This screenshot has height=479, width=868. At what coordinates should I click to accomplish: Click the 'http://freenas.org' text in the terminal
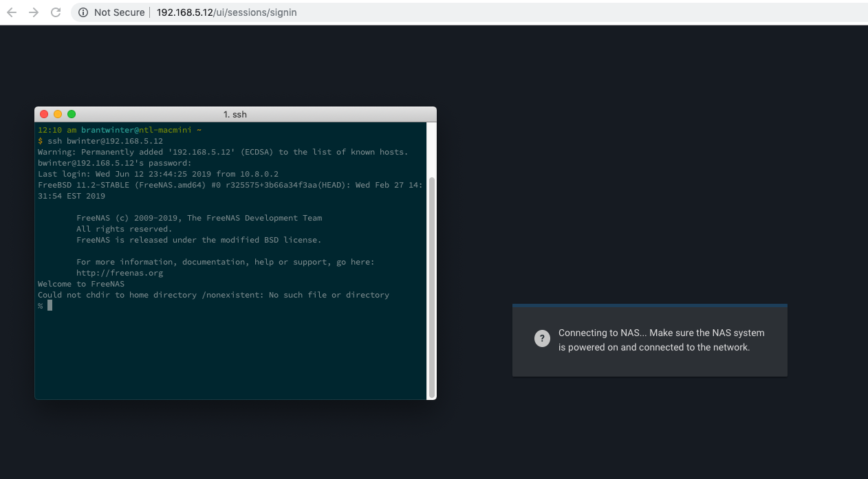coord(120,273)
